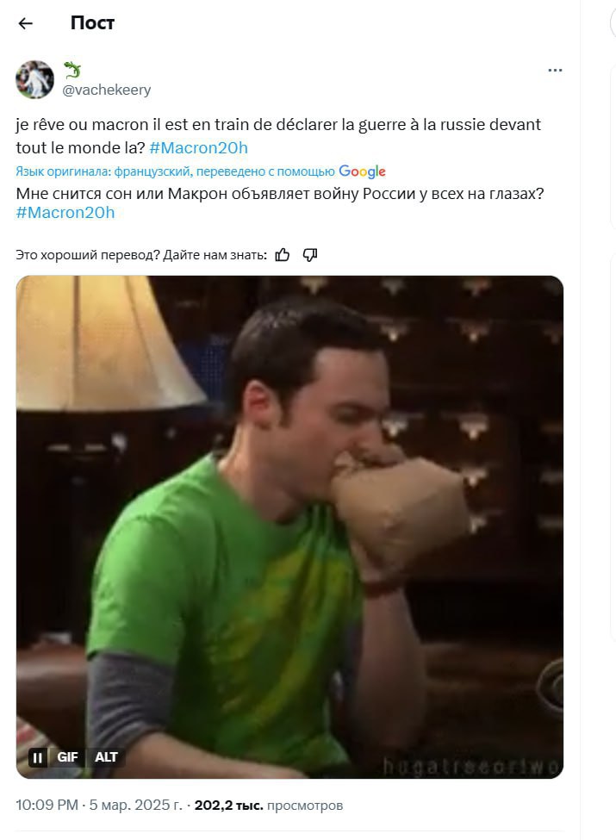Image resolution: width=616 pixels, height=840 pixels.
Task: Click the Google logo
Action: click(362, 171)
